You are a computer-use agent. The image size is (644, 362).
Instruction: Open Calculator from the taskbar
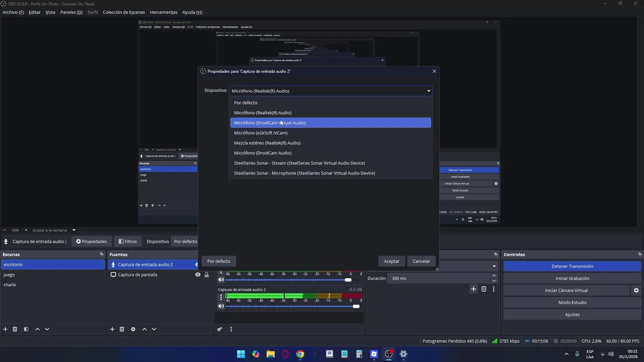click(x=359, y=354)
